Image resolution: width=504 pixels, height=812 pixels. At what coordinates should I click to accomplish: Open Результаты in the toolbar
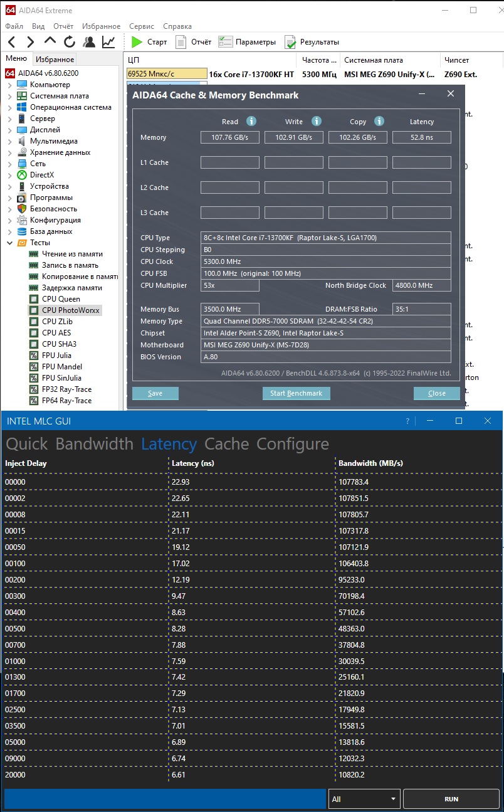click(x=312, y=42)
